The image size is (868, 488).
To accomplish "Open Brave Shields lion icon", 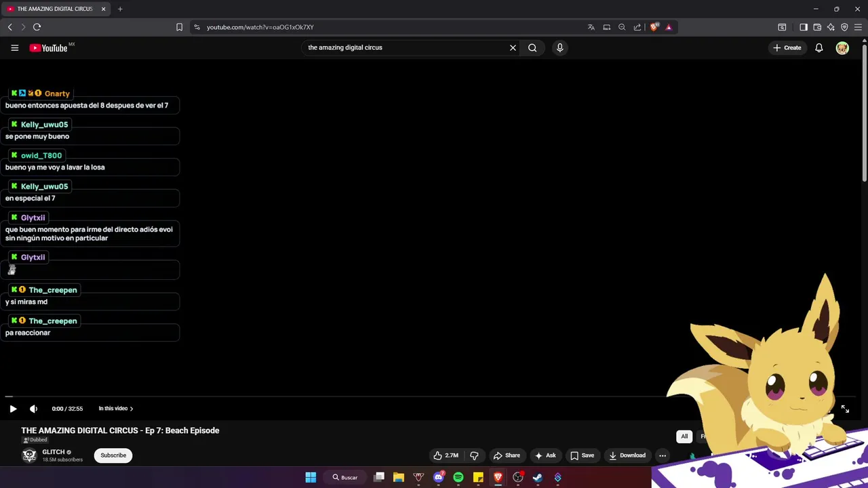I will click(x=654, y=27).
